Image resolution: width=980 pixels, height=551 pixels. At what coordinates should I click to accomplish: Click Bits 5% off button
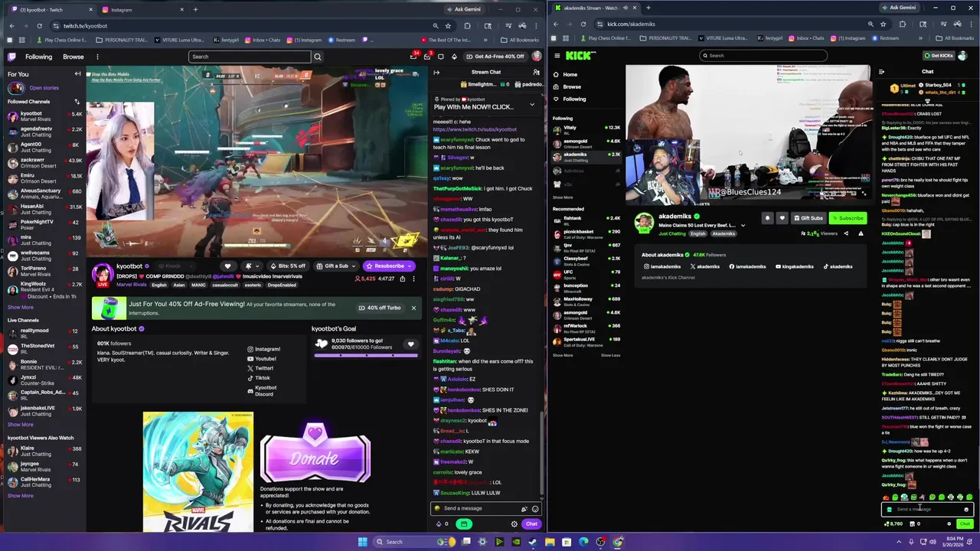coord(287,266)
